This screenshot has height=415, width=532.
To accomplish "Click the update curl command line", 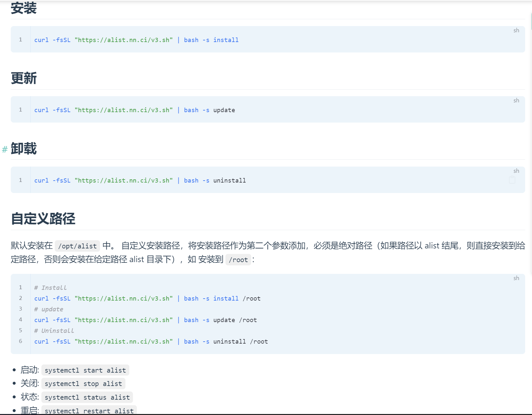I will [x=135, y=110].
